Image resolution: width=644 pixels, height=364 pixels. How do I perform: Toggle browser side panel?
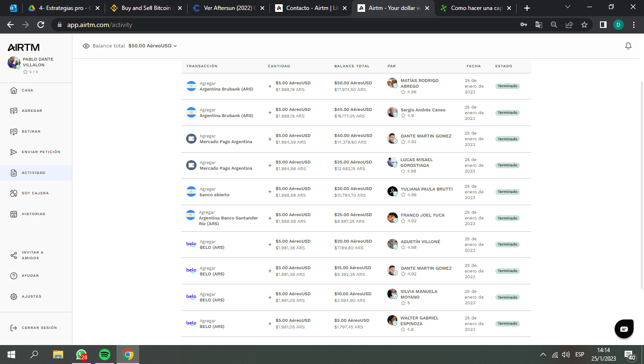point(603,25)
